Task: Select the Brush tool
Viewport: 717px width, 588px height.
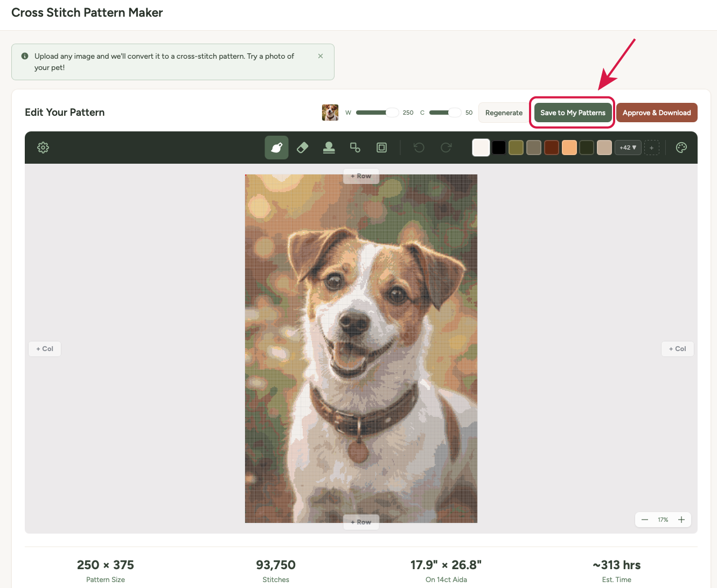Action: (x=276, y=147)
